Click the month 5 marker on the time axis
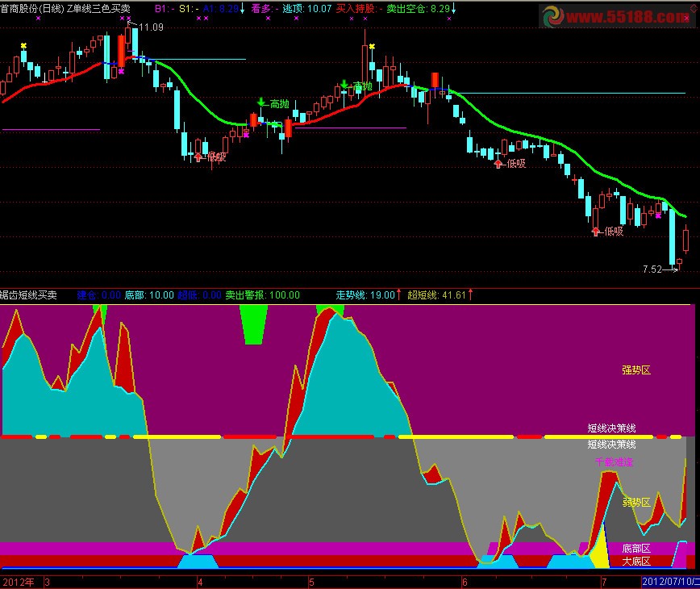The image size is (700, 589). point(311,583)
